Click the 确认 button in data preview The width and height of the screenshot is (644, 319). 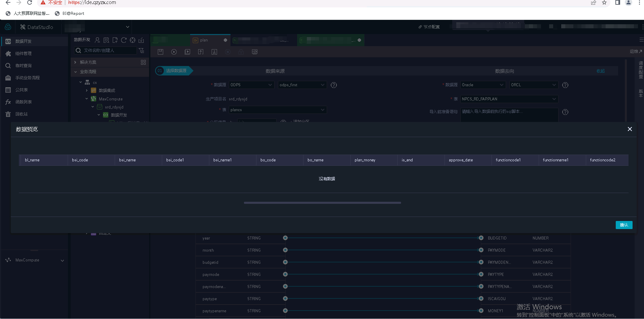pyautogui.click(x=624, y=225)
